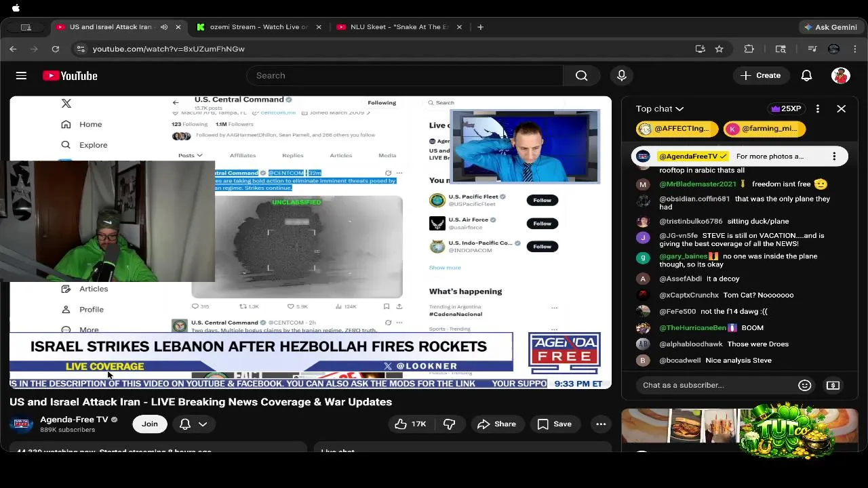Close the ozemi Stream tab
This screenshot has height=488, width=868.
coord(319,27)
